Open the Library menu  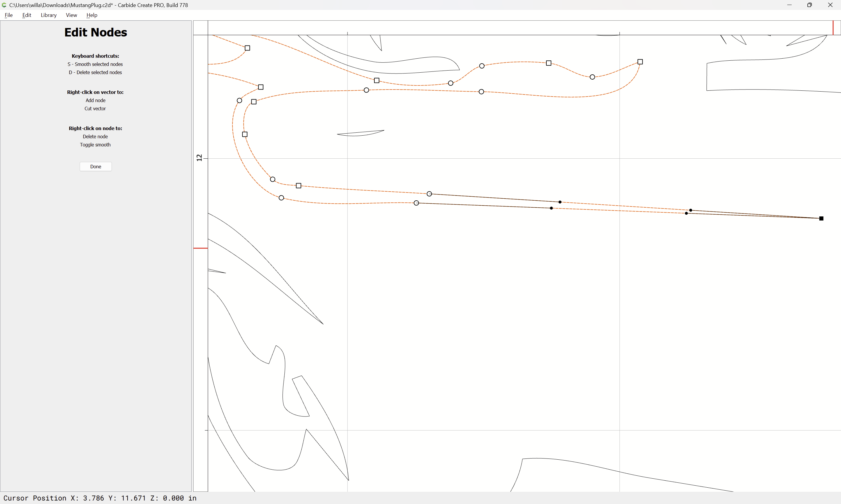pos(48,15)
